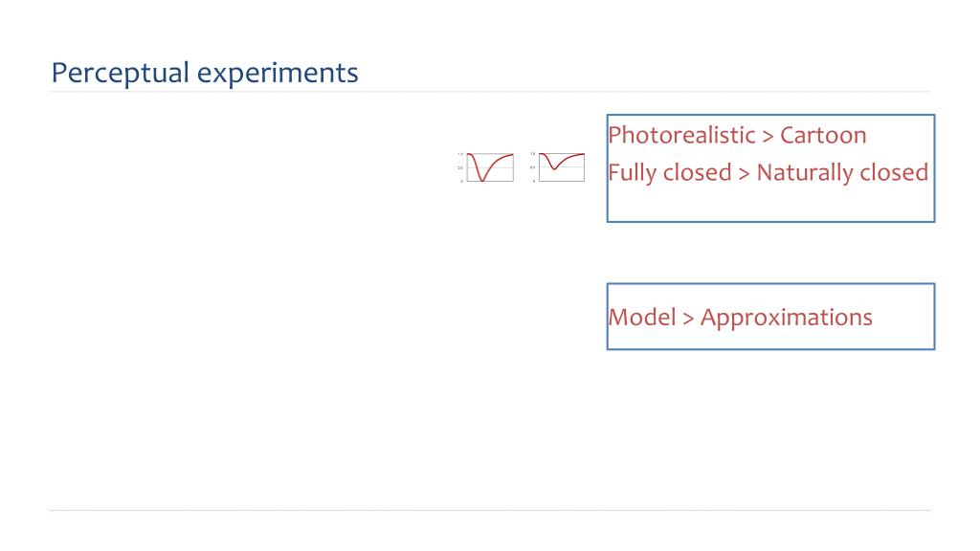Viewport: 980px width, 551px height.
Task: Click the empty area inside the upper blue box
Action: pos(770,203)
